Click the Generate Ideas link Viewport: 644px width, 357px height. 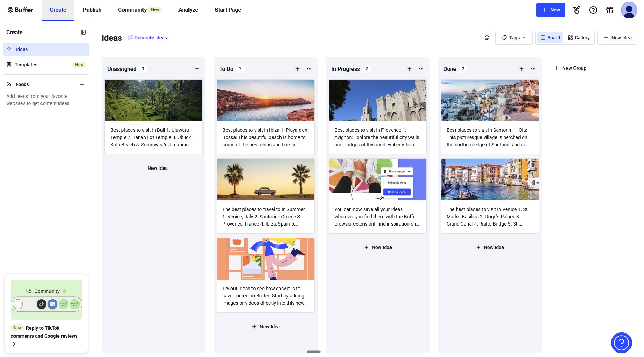(x=151, y=37)
